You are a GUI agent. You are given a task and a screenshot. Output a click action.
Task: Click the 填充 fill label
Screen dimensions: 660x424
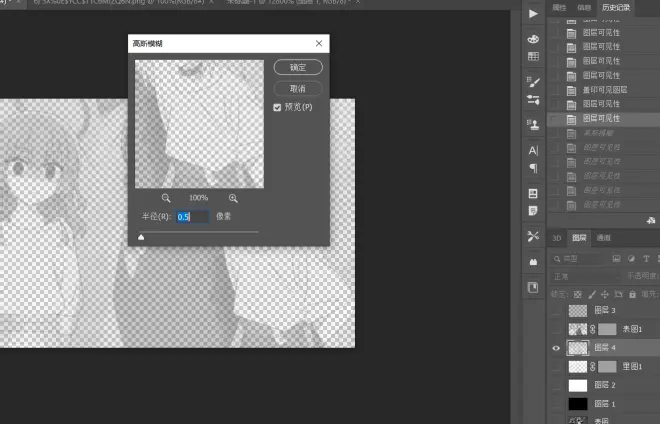point(649,294)
